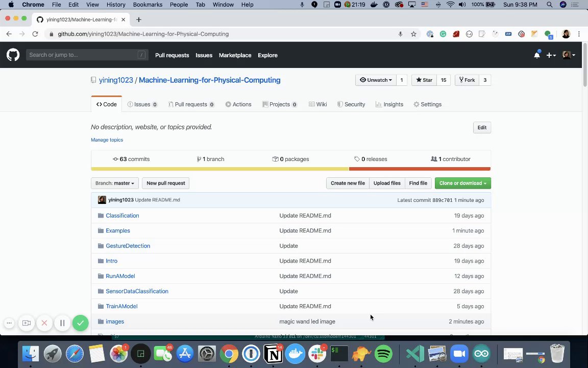Open Spotify from the Dock

(383, 353)
